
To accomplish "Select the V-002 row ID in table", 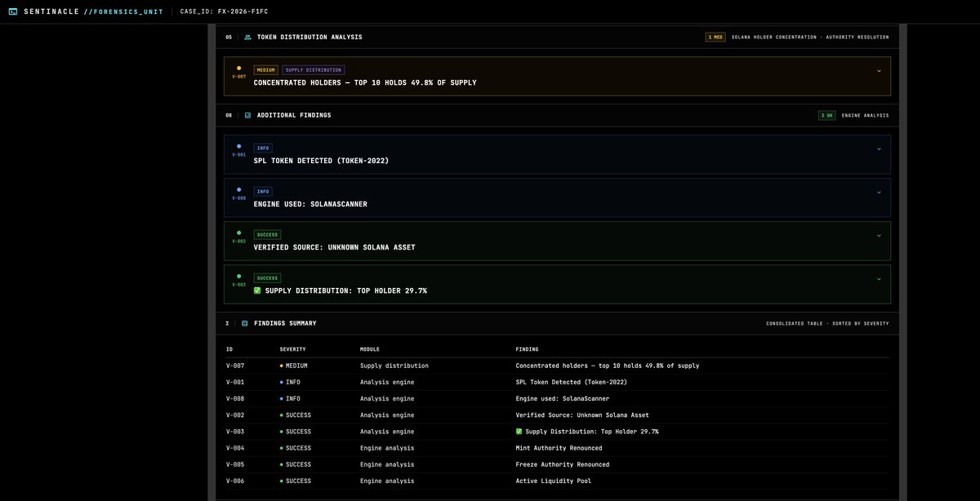I will (235, 415).
